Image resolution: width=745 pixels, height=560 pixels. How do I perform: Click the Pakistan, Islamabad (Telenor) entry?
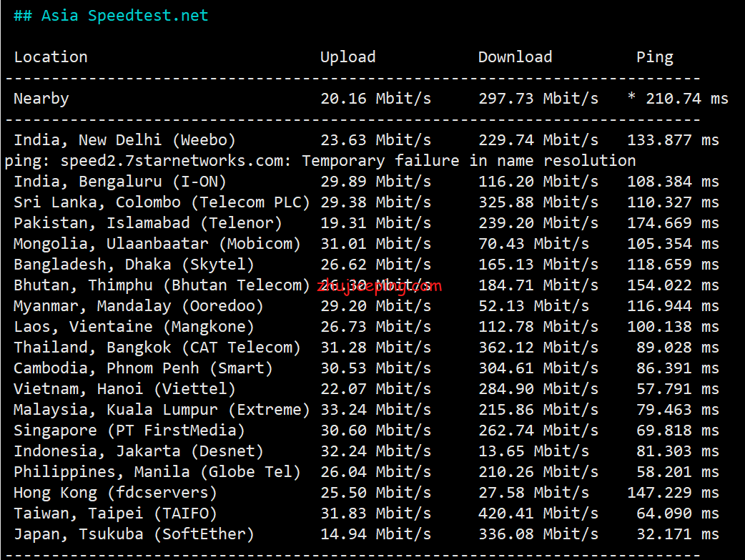point(148,223)
